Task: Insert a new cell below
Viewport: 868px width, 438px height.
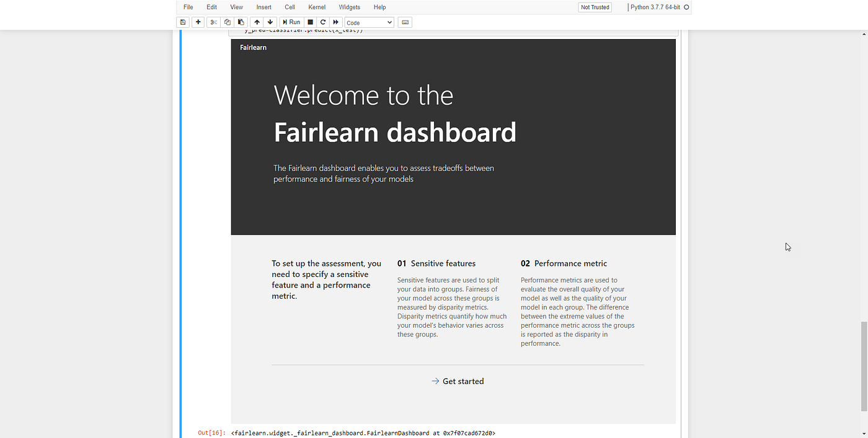Action: (x=197, y=22)
